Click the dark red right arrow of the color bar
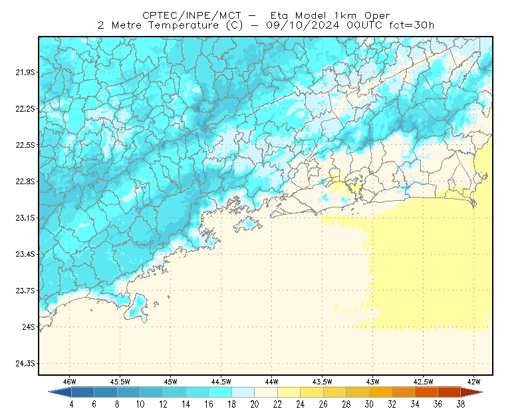 471,392
